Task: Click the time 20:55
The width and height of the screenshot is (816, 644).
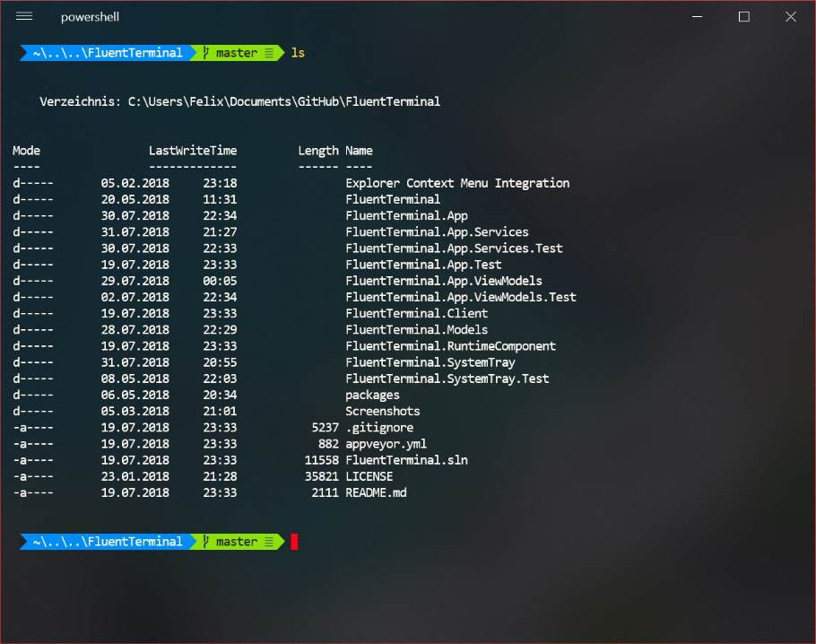Action: (220, 362)
